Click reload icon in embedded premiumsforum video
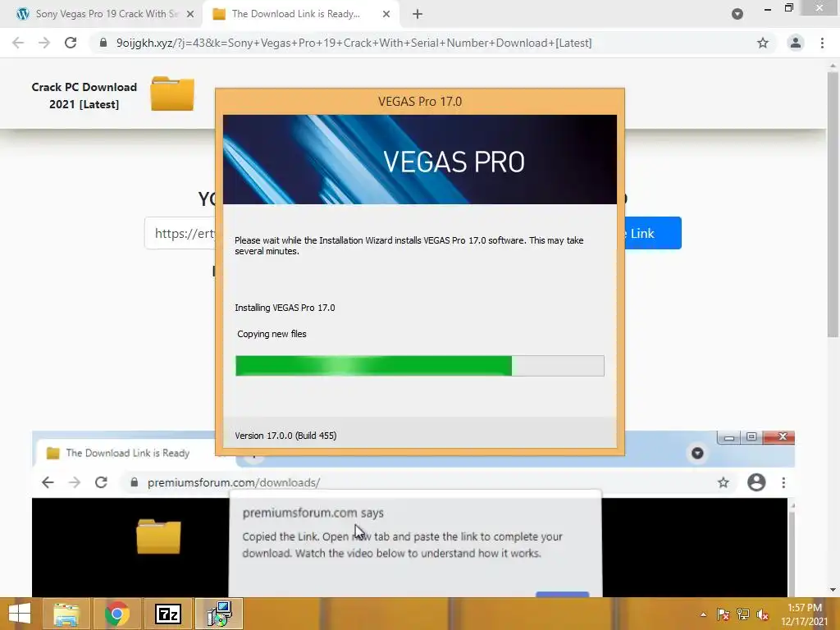 [x=101, y=482]
